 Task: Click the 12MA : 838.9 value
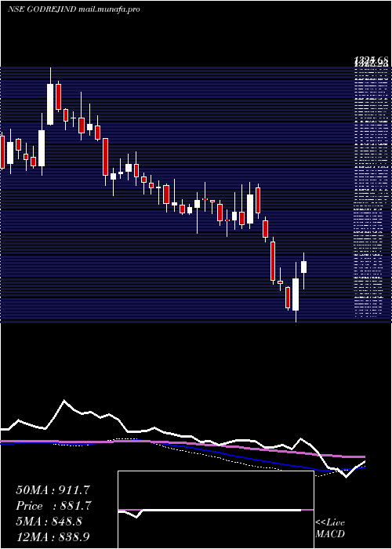[x=54, y=536]
